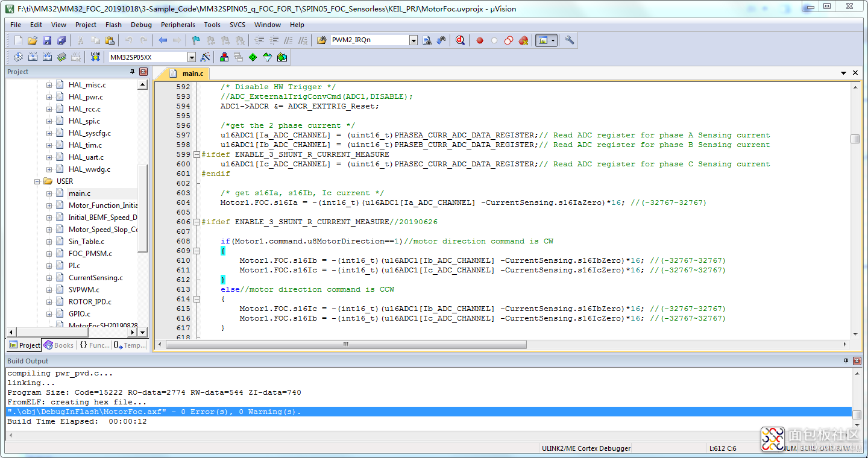Open Pack Installer
The height and width of the screenshot is (458, 868).
(281, 57)
